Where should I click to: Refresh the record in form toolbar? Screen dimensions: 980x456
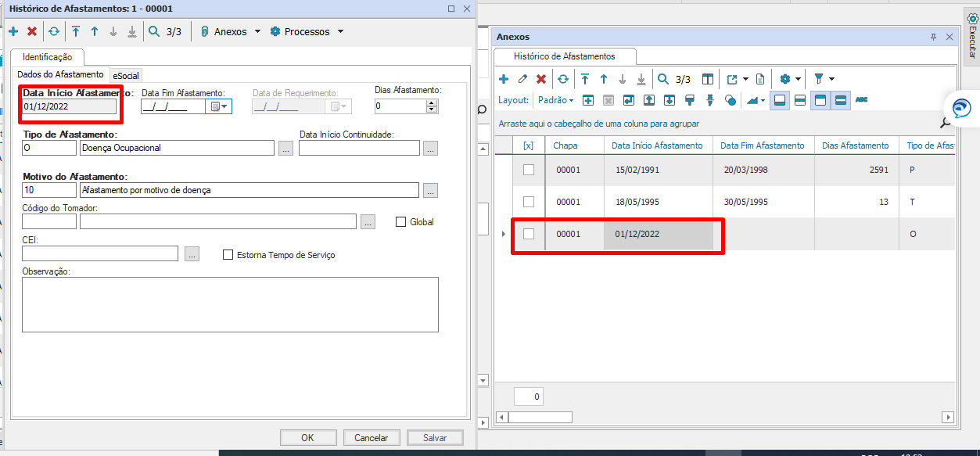tap(54, 32)
